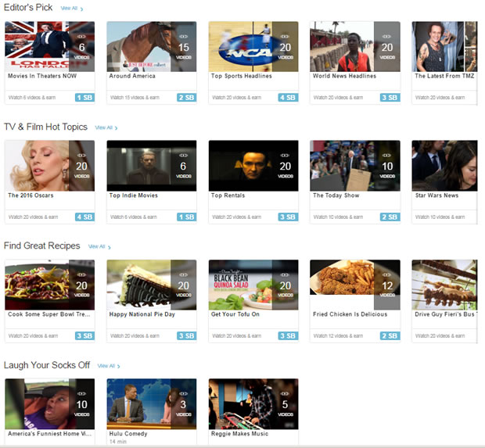Click 3 SB badge under Get Your Tofu On
The height and width of the screenshot is (448, 485).
[x=289, y=335]
